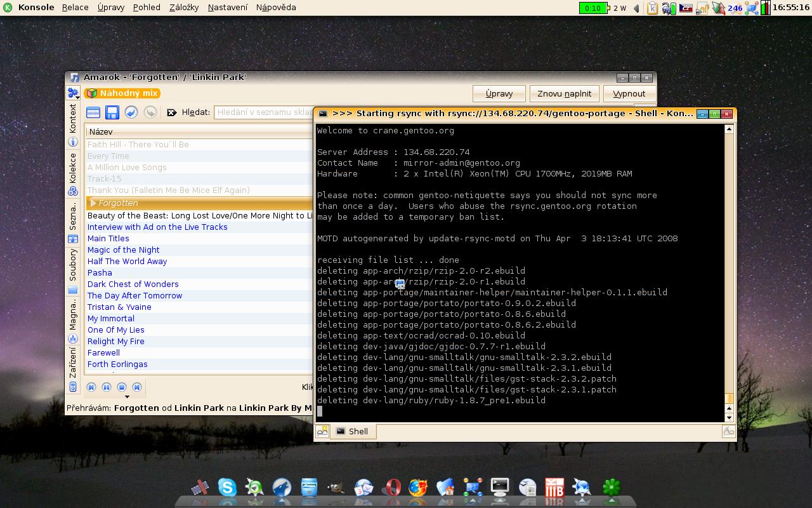
Task: Open a new Konsole session tab
Action: [x=322, y=431]
